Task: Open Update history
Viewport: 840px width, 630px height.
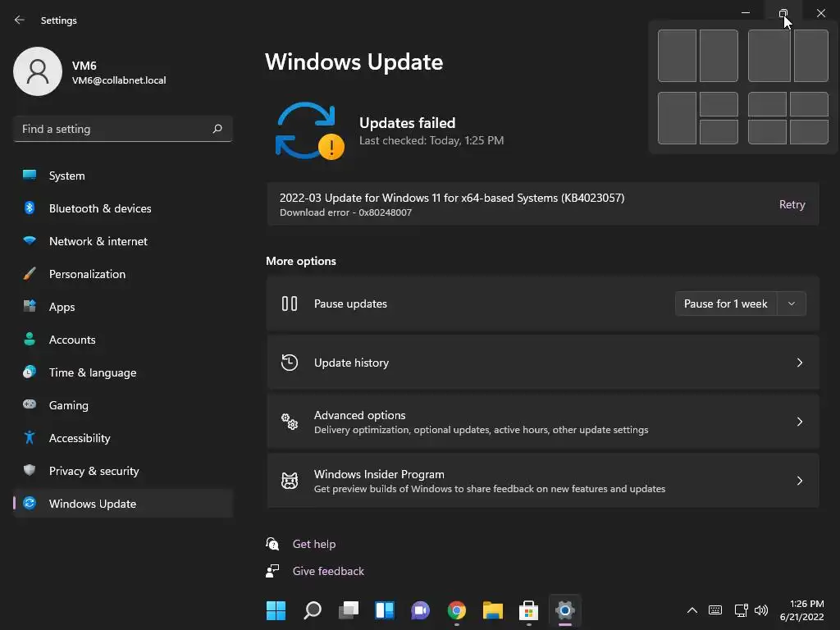Action: tap(543, 363)
